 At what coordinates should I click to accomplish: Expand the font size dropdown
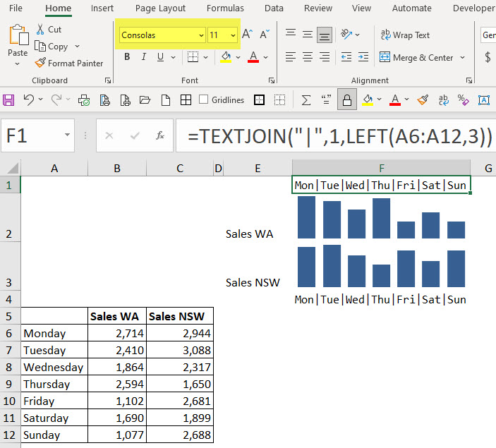click(233, 35)
